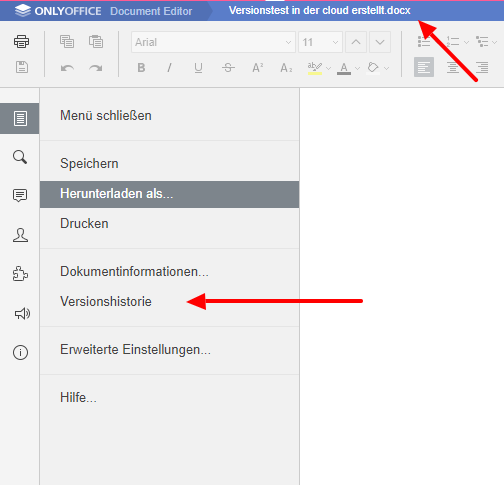Open Hilfe... entry
The width and height of the screenshot is (504, 485).
(169, 397)
